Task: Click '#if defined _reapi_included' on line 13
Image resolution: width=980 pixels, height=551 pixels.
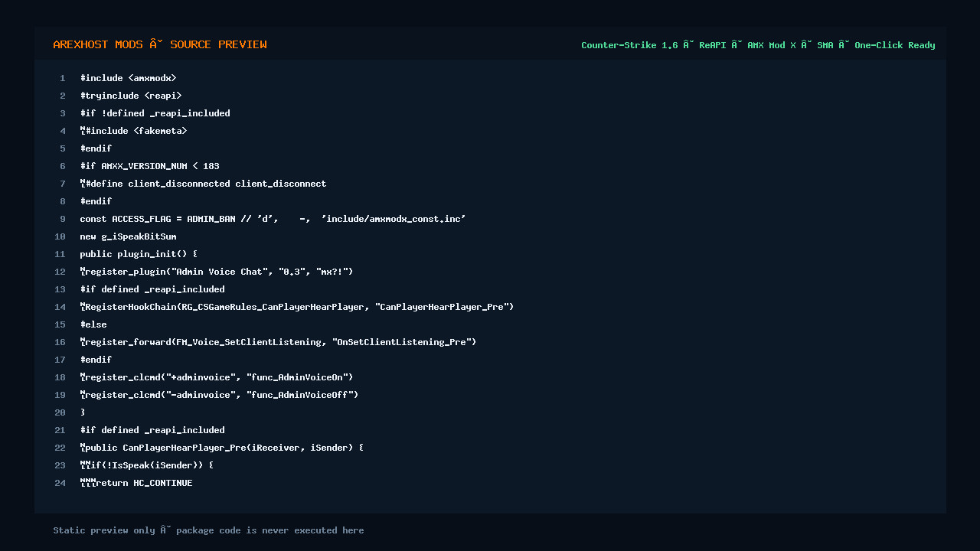Action: 152,289
